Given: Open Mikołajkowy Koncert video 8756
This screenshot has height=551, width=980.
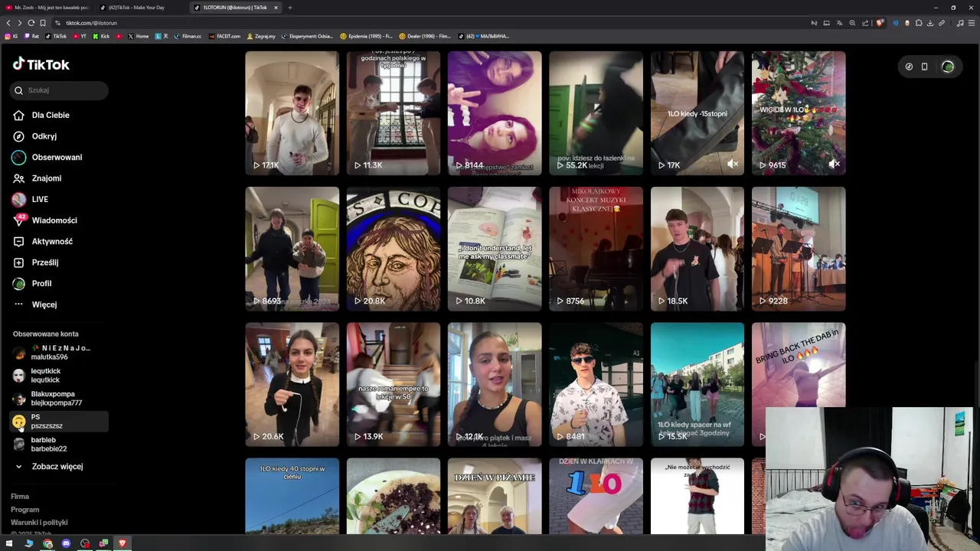Looking at the screenshot, I should coord(596,249).
